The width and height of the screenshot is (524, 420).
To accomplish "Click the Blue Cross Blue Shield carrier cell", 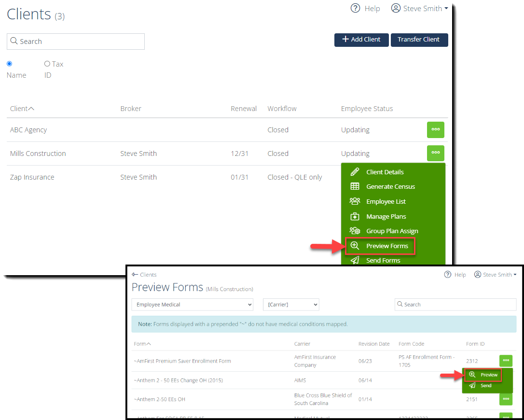I will click(x=323, y=399).
